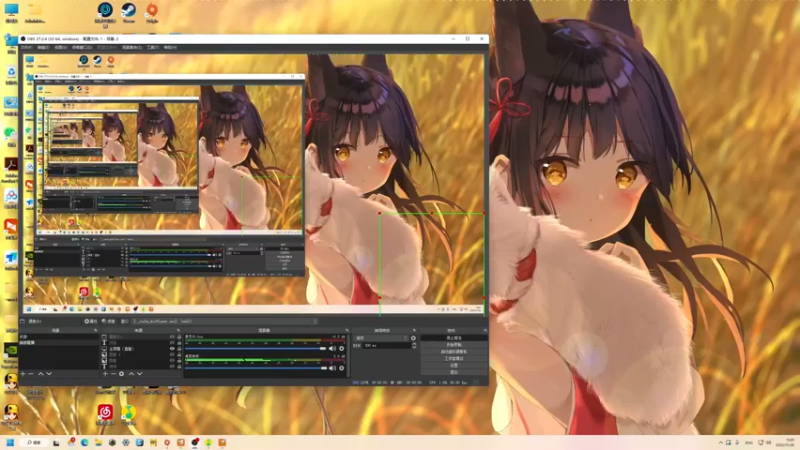This screenshot has height=450, width=800.
Task: Select the second scene in Scenes list
Action: point(59,343)
